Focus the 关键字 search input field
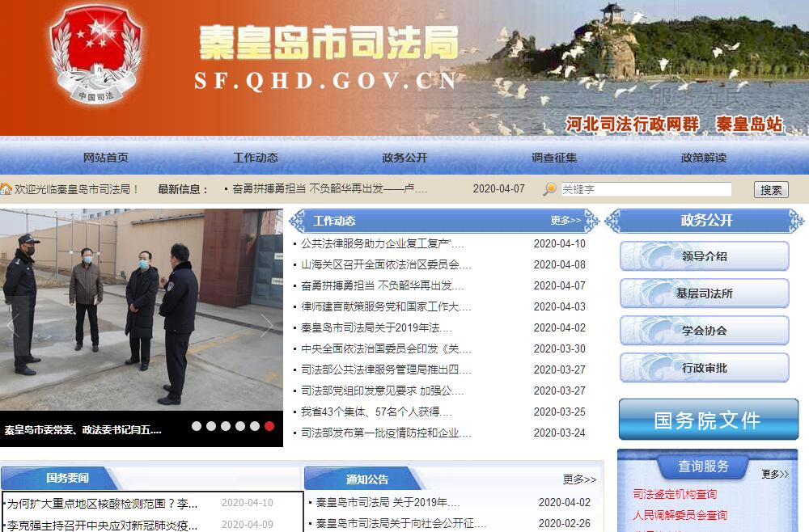 click(646, 189)
